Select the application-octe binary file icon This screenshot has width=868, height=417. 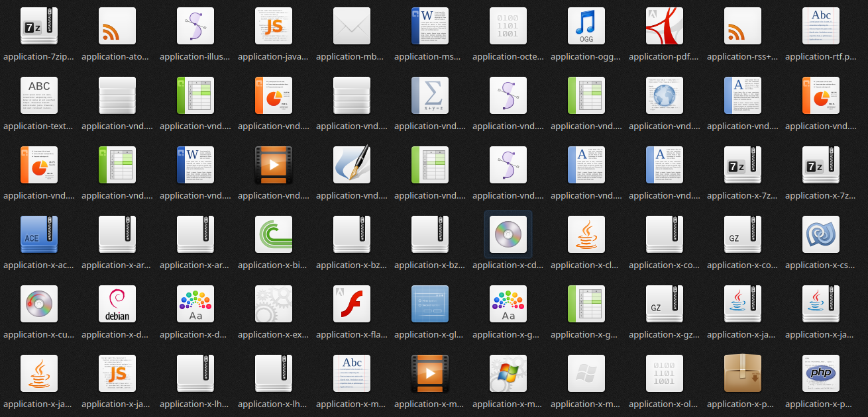[508, 26]
